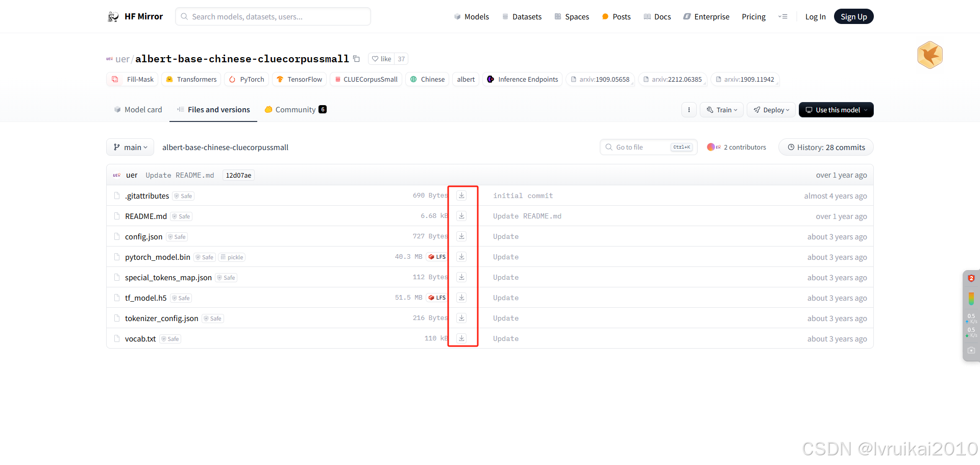Open commit hash 12d07ae
This screenshot has width=980, height=465.
[238, 175]
